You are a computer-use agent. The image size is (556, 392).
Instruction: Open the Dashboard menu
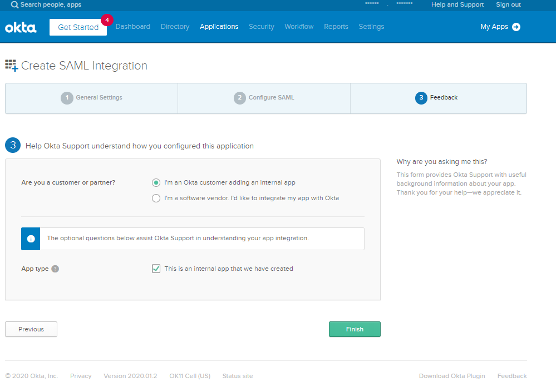132,27
